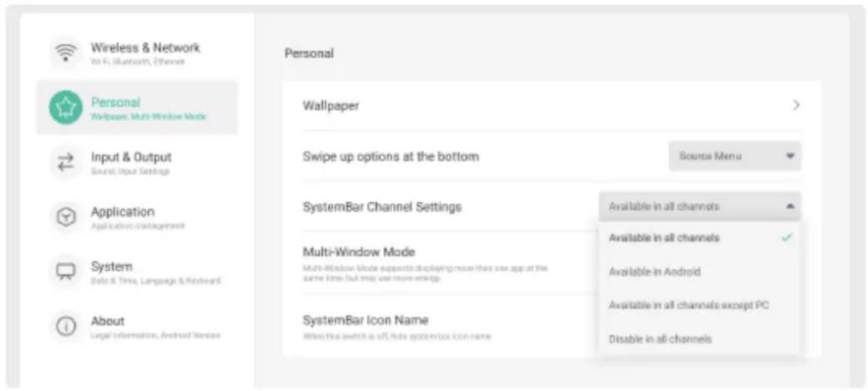Go to the System settings section
Image resolution: width=868 pixels, height=391 pixels.
click(137, 272)
